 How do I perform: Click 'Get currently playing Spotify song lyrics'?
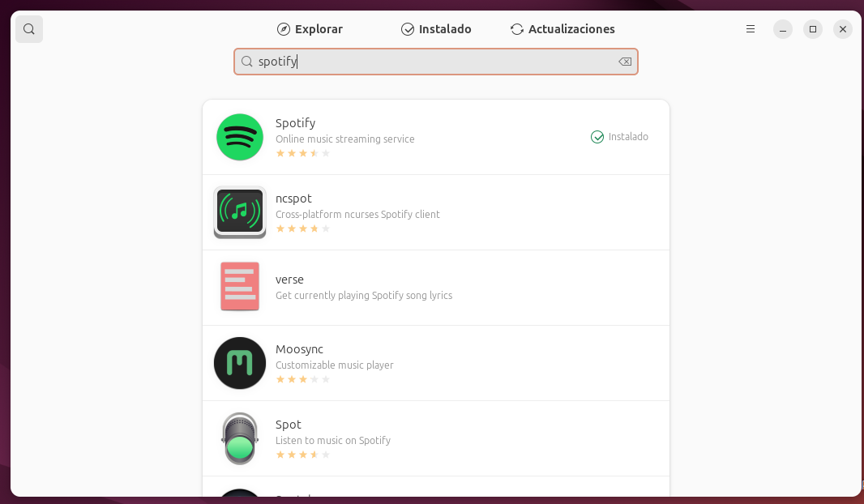point(364,295)
